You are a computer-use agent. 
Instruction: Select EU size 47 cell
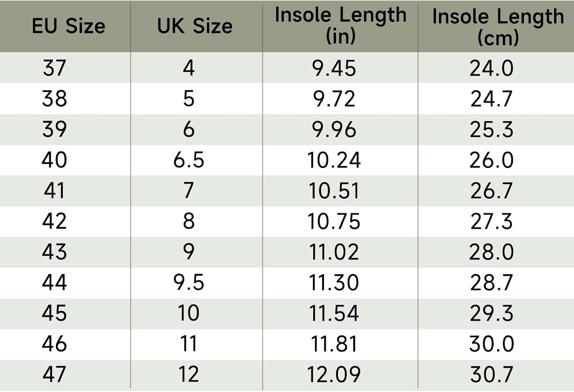54,374
